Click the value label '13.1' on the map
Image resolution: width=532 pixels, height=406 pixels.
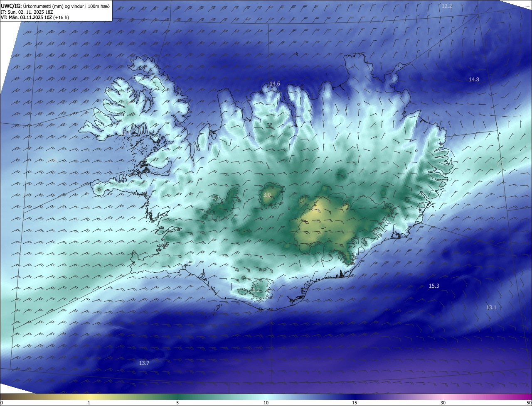click(491, 307)
